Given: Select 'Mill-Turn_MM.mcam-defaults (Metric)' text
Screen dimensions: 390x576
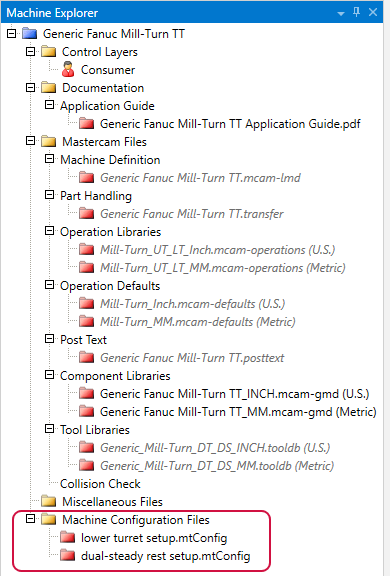Looking at the screenshot, I should 198,322.
